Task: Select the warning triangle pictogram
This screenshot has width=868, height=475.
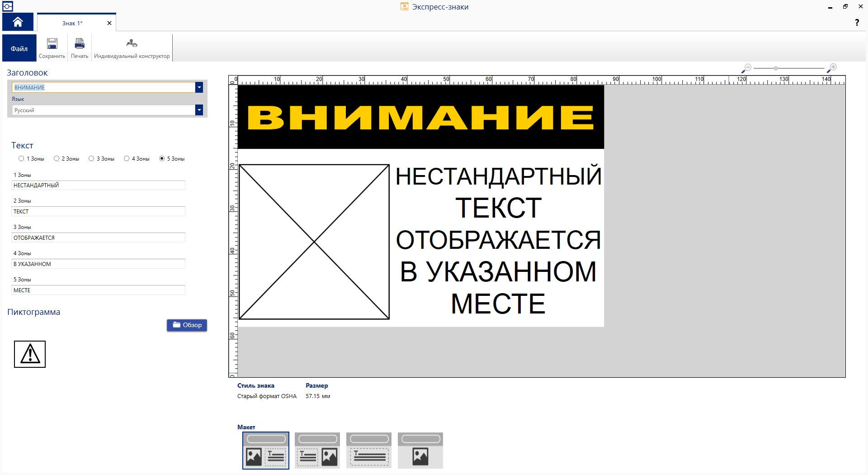Action: coord(29,354)
